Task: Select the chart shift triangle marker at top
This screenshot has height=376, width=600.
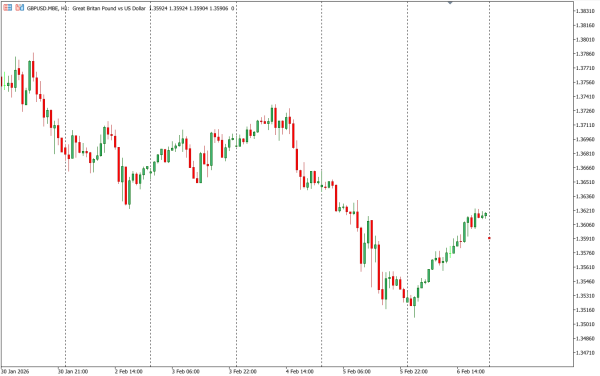Action: tap(450, 2)
